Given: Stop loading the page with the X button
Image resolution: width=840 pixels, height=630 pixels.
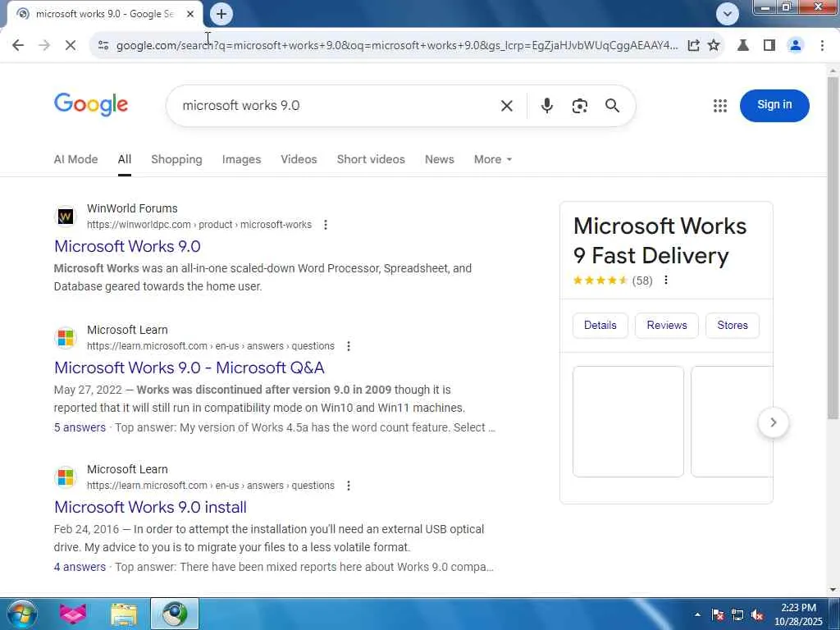Looking at the screenshot, I should [x=71, y=46].
